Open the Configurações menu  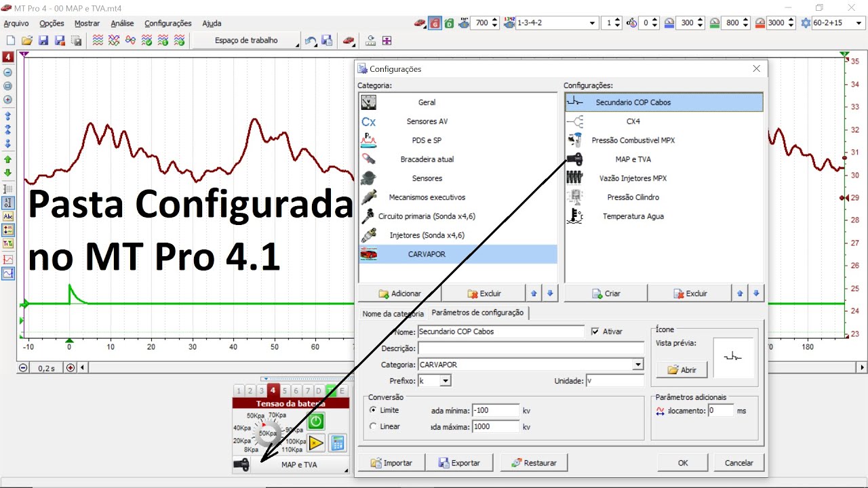168,23
